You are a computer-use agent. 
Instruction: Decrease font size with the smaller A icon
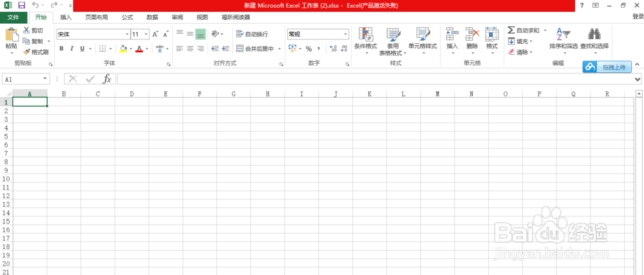click(166, 35)
